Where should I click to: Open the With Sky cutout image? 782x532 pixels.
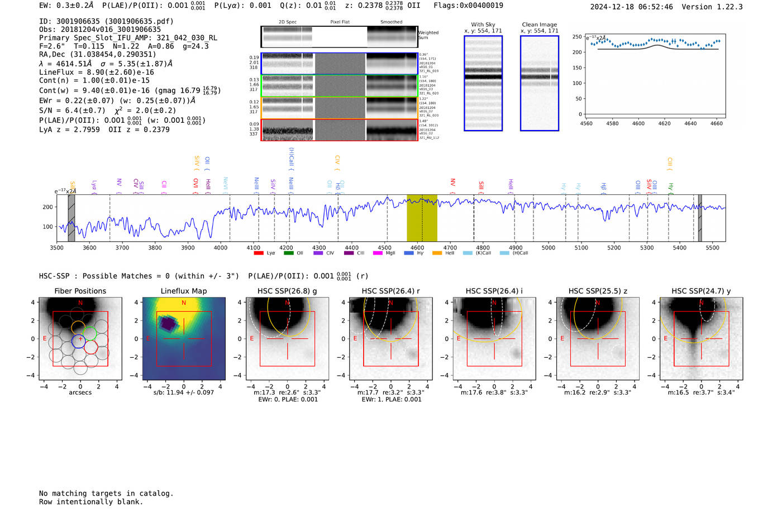pyautogui.click(x=483, y=83)
